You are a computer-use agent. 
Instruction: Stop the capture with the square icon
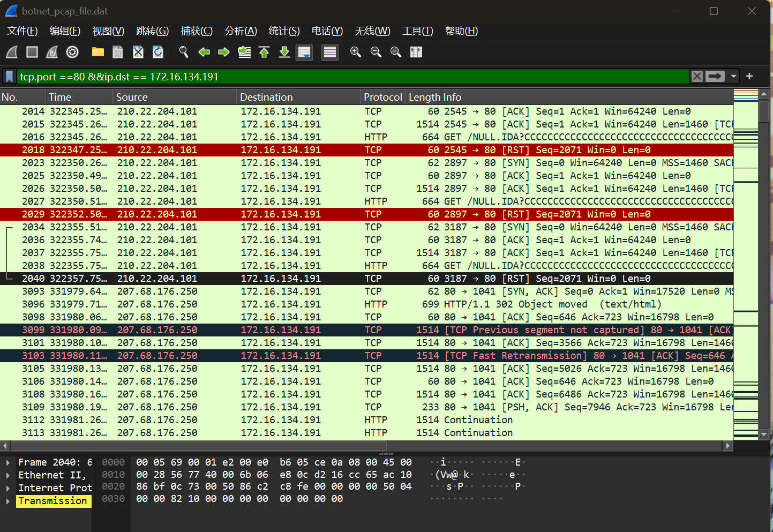pyautogui.click(x=32, y=52)
